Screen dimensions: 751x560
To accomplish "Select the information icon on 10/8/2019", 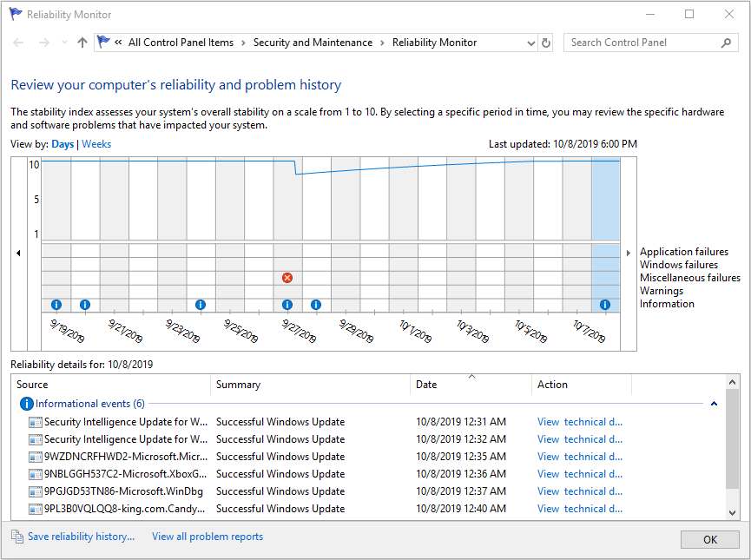I will (605, 305).
